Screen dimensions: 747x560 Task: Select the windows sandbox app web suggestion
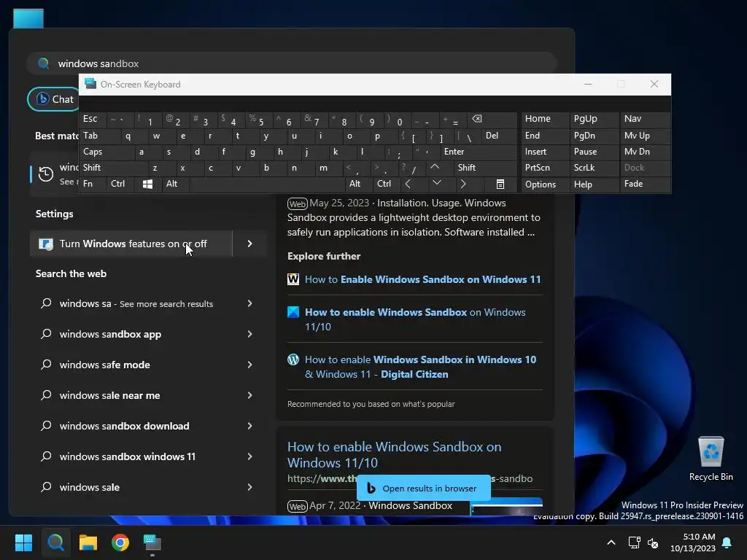click(110, 334)
